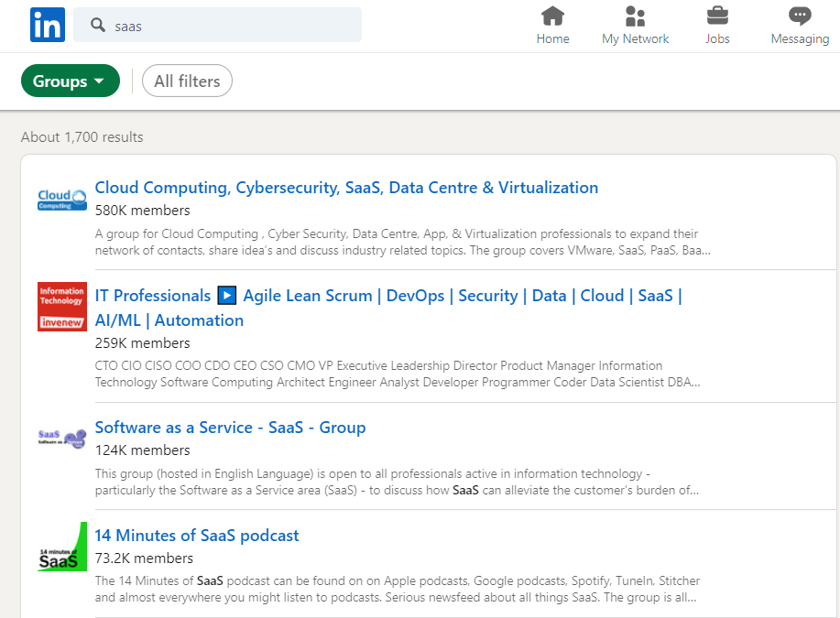Open Software as a Service - SaaS - Group
This screenshot has height=618, width=840.
pyautogui.click(x=230, y=428)
